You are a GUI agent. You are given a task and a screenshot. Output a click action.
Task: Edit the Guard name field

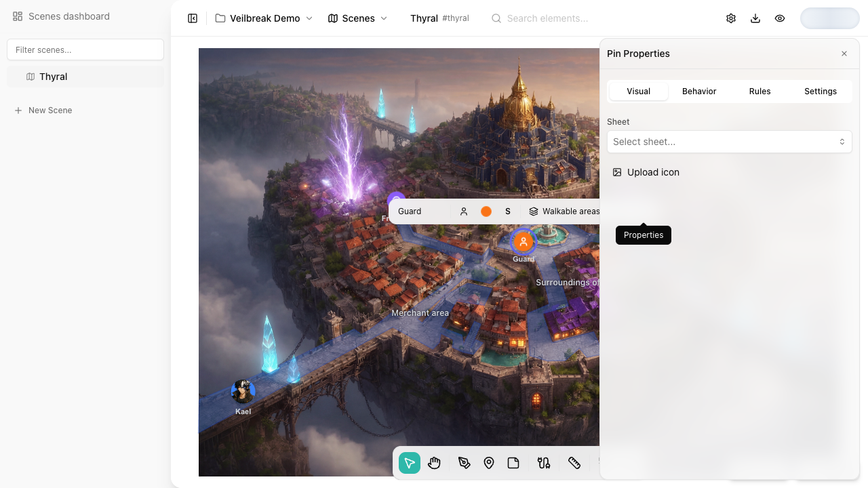[x=420, y=211]
